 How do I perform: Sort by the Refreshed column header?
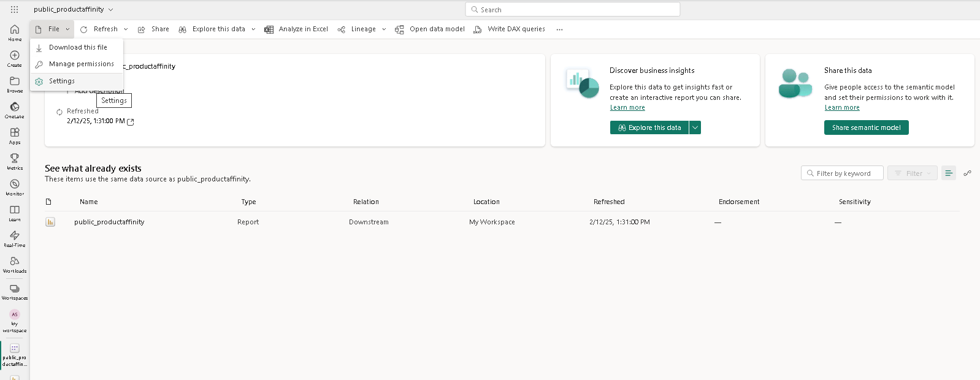[x=609, y=202]
